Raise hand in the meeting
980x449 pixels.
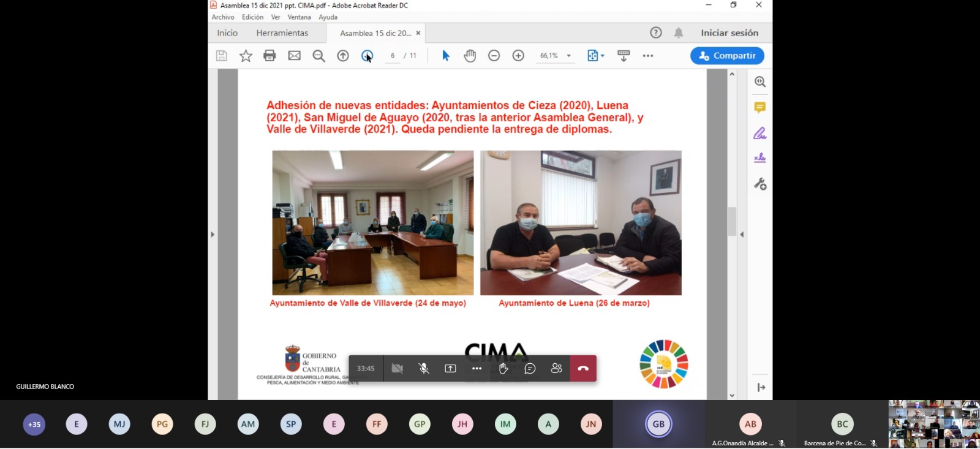click(503, 368)
